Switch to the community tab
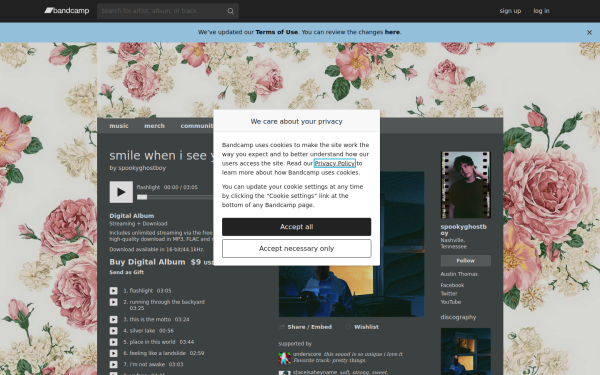Screen dimensions: 600x375 197,126
